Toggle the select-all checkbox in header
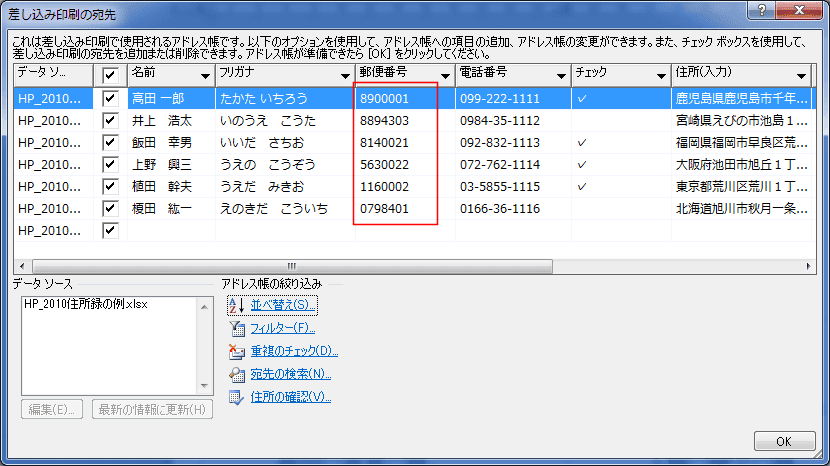830x466 pixels. tap(110, 75)
